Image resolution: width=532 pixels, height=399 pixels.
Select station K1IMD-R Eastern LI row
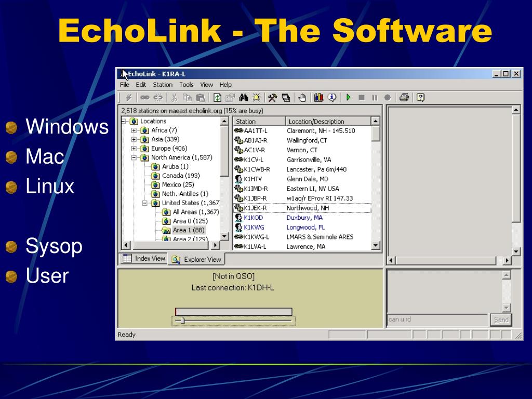pyautogui.click(x=302, y=189)
